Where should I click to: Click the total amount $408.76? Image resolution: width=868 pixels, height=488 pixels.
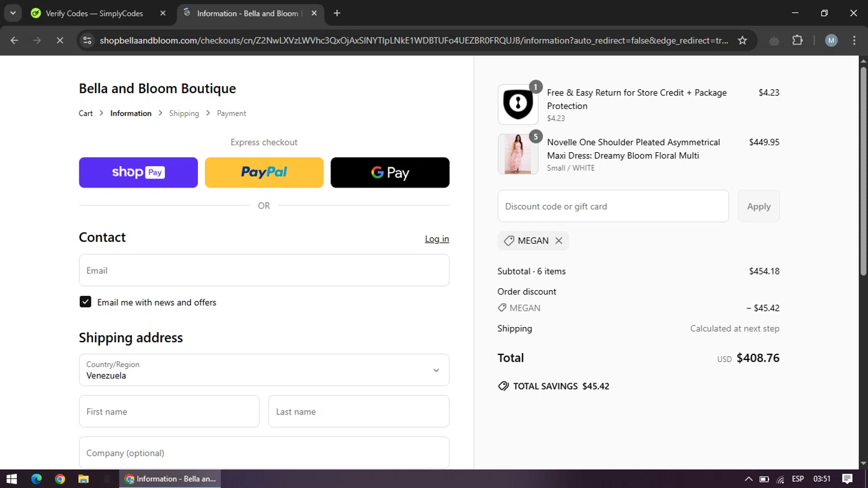[x=757, y=358]
